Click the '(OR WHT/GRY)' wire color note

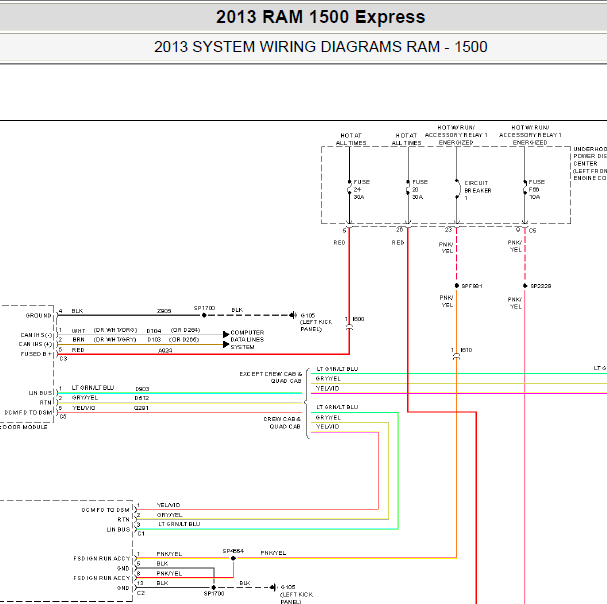(115, 340)
